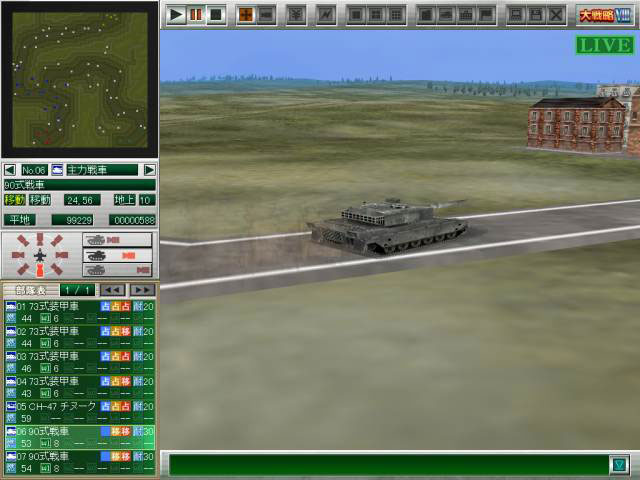Select unit 07 90式戦車 in the list
The image size is (640, 480).
(80, 462)
